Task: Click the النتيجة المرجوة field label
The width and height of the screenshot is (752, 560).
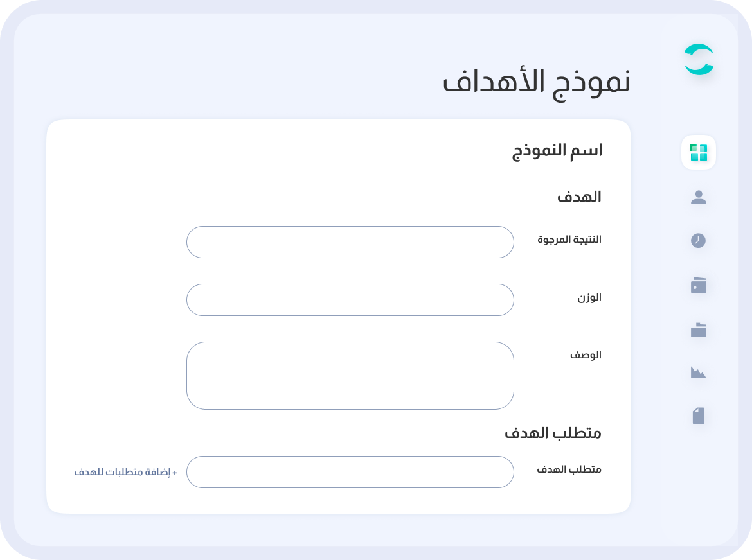Action: click(x=569, y=240)
